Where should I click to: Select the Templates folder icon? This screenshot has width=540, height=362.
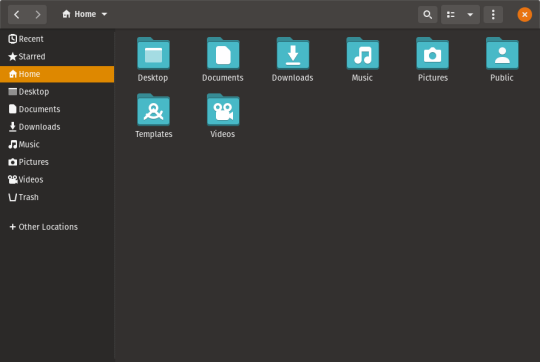(154, 110)
